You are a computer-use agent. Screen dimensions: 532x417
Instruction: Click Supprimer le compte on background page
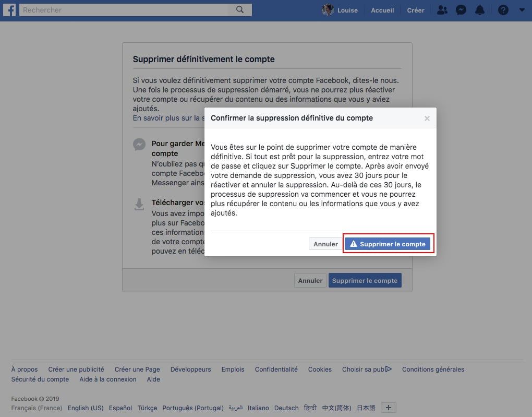pos(365,280)
